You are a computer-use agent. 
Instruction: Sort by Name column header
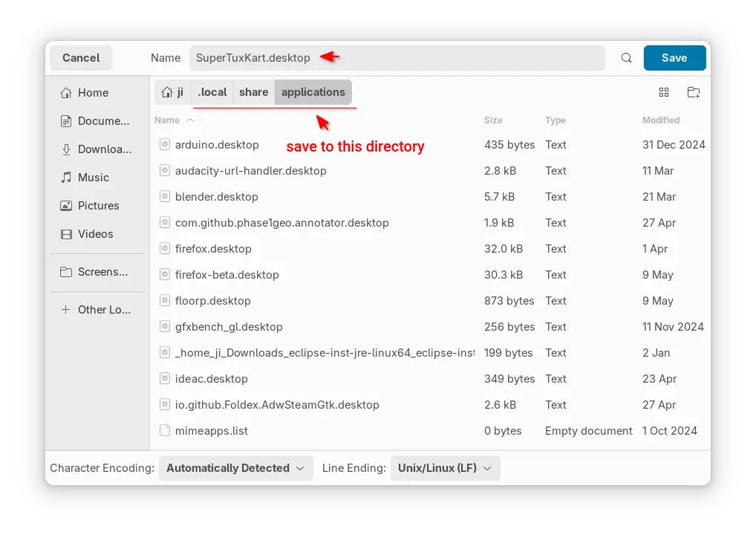click(x=167, y=120)
